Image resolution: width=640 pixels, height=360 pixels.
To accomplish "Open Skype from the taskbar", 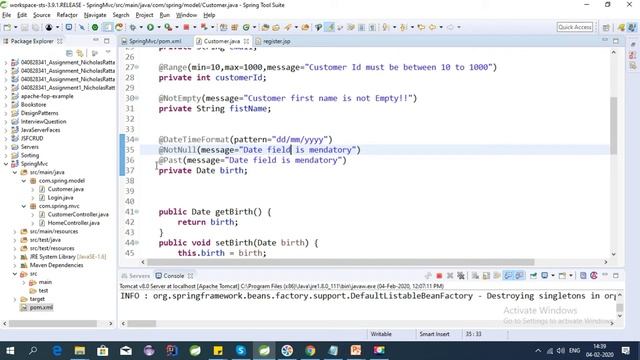I will click(241, 351).
